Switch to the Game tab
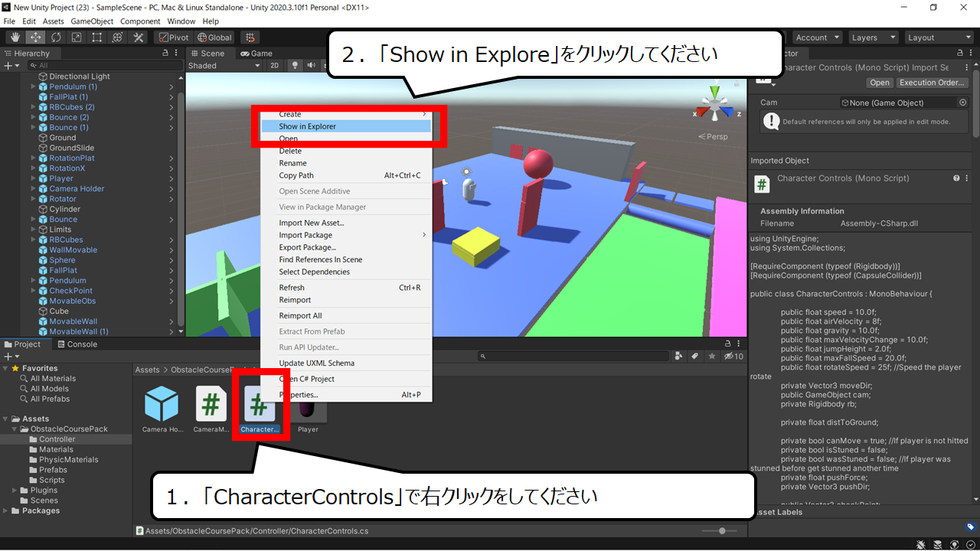 tap(256, 54)
